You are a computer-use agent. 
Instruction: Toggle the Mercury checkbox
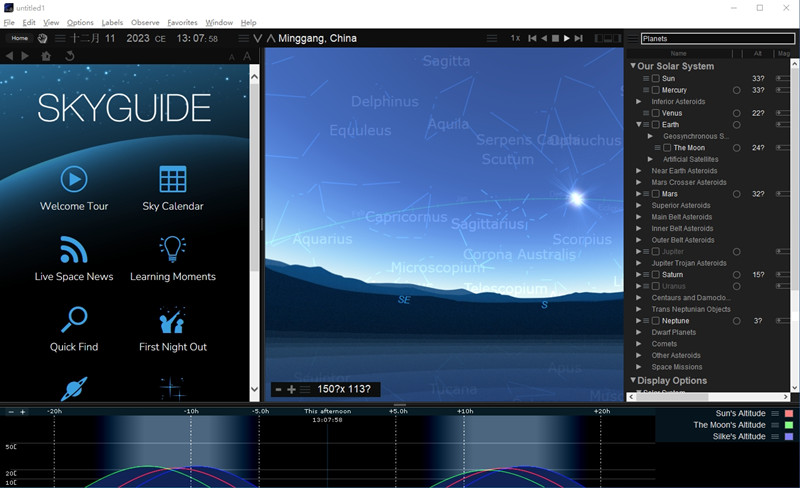tap(656, 90)
